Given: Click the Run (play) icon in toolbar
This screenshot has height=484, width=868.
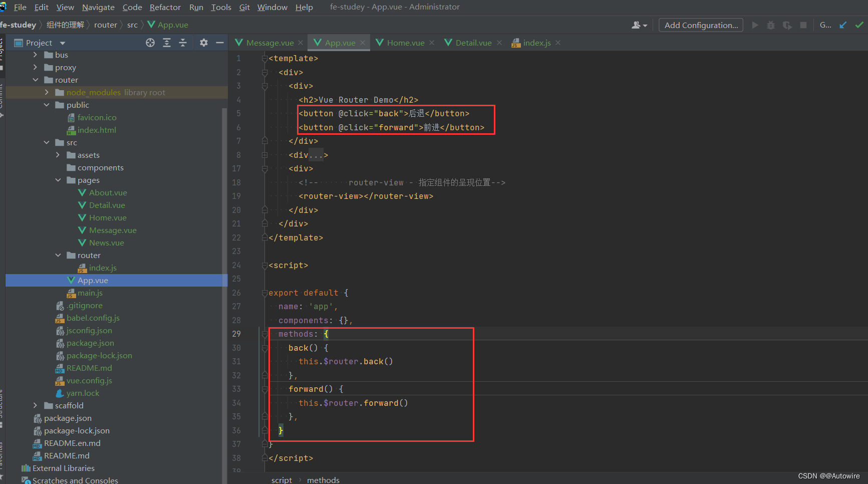Looking at the screenshot, I should [755, 25].
